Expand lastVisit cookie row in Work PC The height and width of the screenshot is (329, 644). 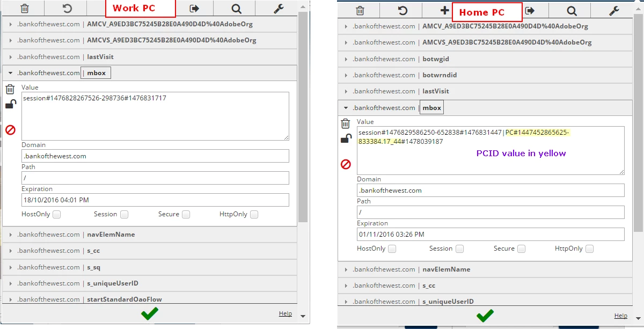[x=150, y=57]
